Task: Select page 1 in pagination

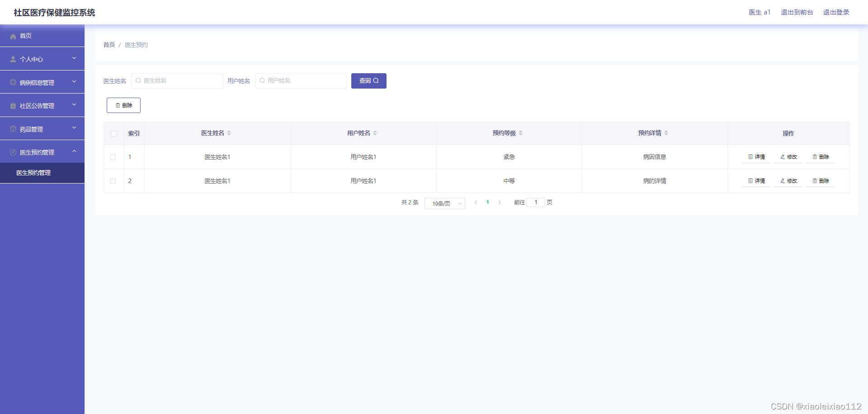Action: pyautogui.click(x=487, y=202)
